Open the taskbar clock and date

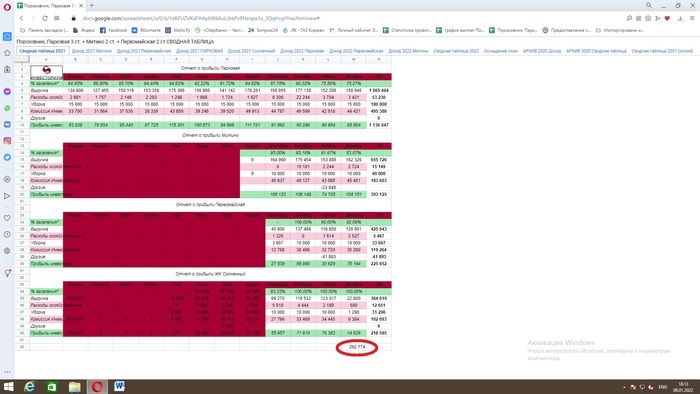(x=683, y=387)
